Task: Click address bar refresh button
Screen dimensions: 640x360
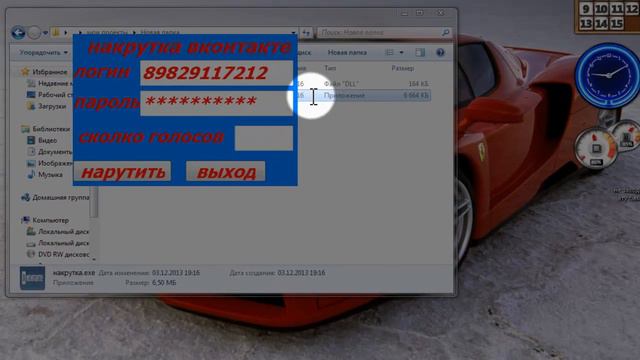Action: point(307,32)
